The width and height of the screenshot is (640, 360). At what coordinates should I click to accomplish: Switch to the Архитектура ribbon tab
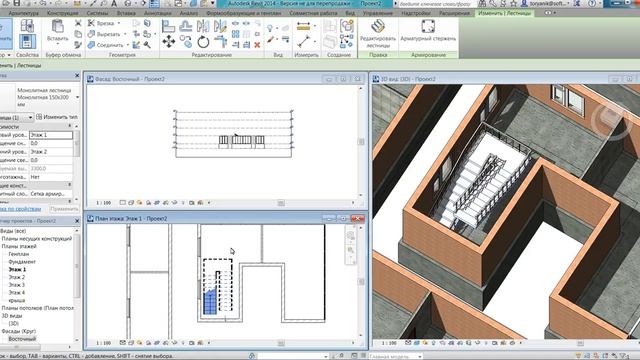pos(24,13)
